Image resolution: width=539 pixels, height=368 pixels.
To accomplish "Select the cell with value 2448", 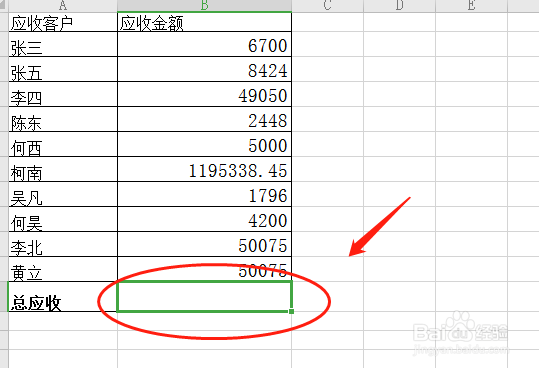I will (x=205, y=120).
